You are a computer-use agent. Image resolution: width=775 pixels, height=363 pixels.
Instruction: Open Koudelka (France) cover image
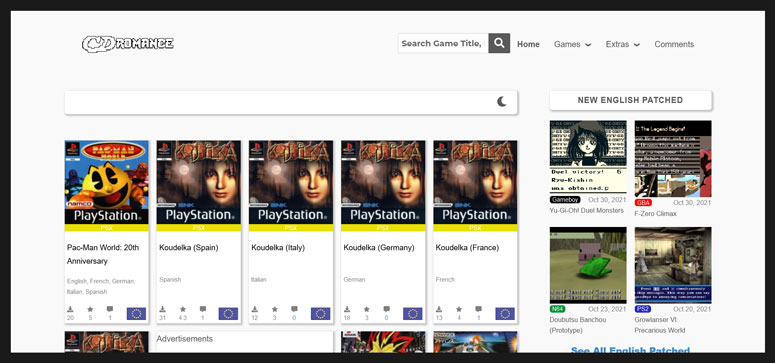475,182
